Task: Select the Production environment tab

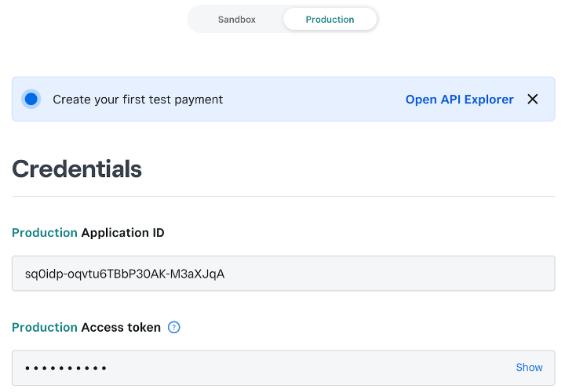Action: pos(330,20)
